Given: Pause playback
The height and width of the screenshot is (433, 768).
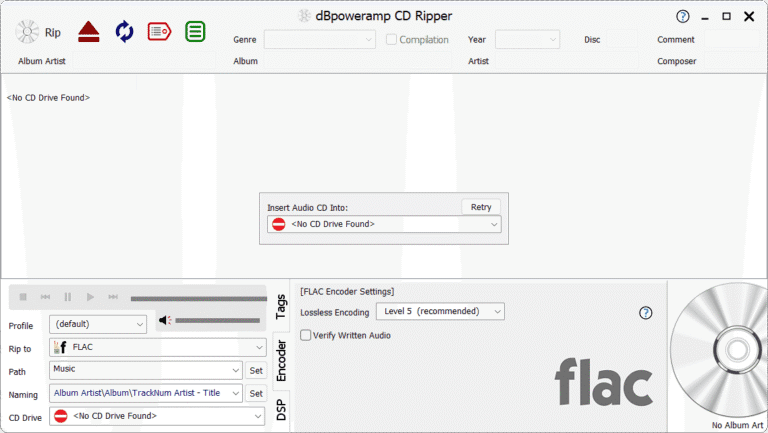Looking at the screenshot, I should coord(68,297).
